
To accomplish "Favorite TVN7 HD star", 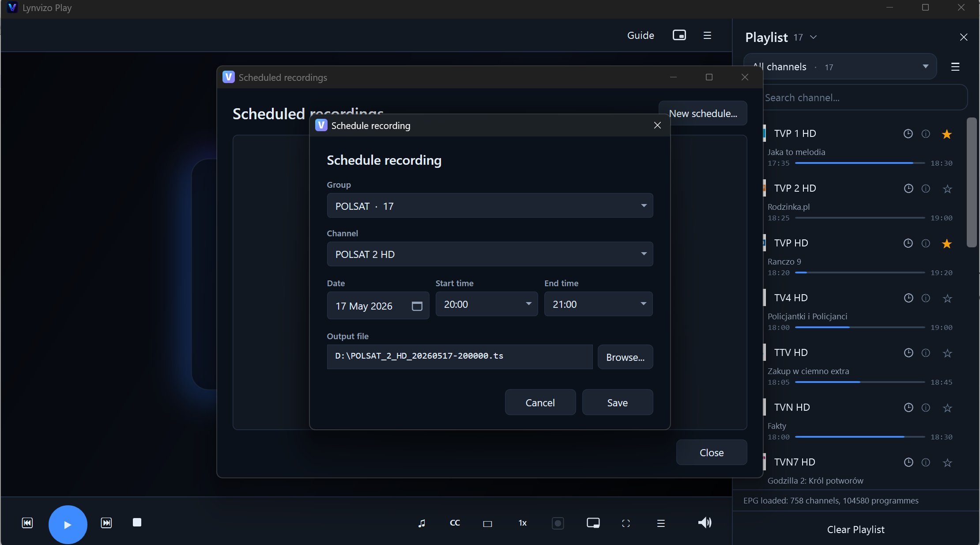I will (947, 463).
